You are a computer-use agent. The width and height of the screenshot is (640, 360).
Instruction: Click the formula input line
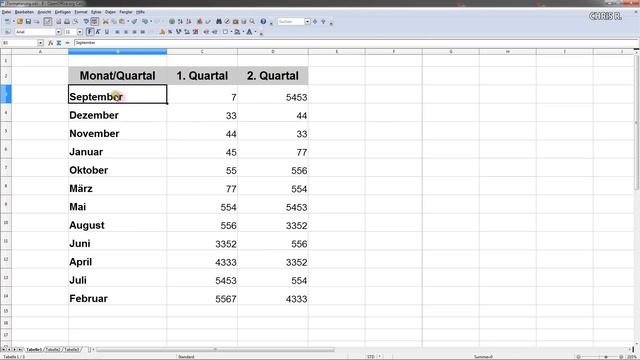[x=355, y=43]
